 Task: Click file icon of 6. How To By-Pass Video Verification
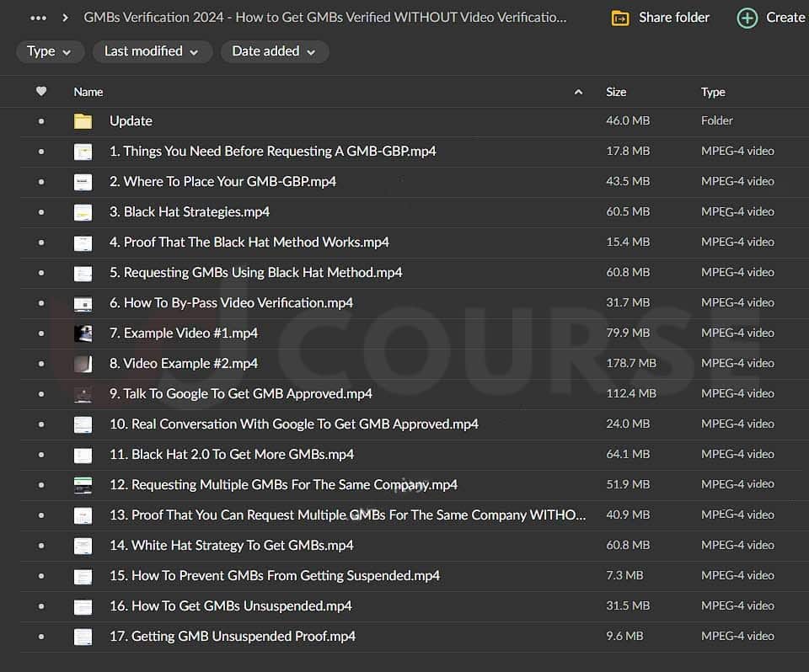[83, 303]
